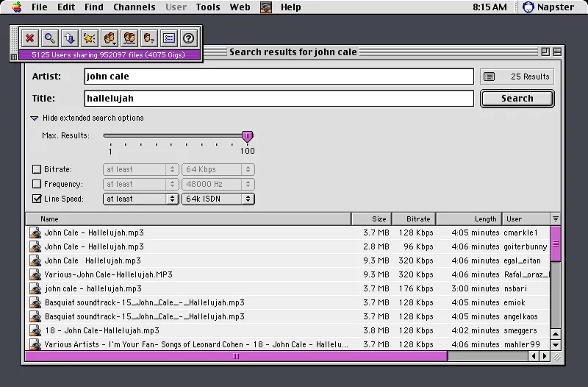588x387 pixels.
Task: Open the Channels menu
Action: 135,7
